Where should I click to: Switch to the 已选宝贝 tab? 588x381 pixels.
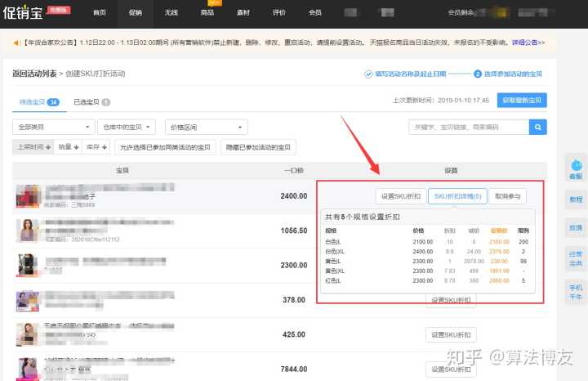click(x=91, y=102)
